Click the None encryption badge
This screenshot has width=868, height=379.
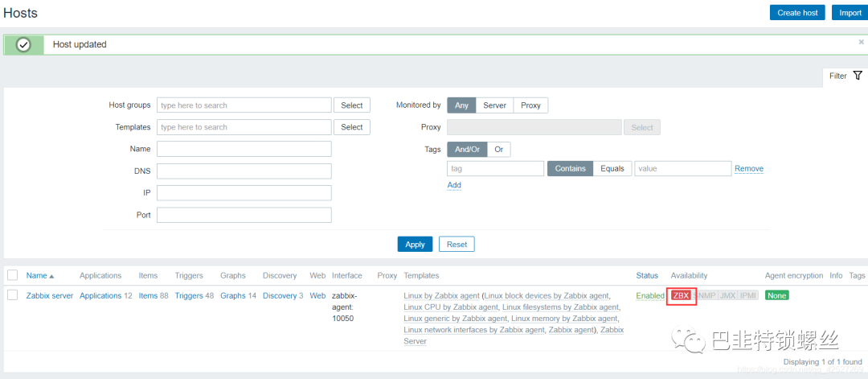(776, 295)
